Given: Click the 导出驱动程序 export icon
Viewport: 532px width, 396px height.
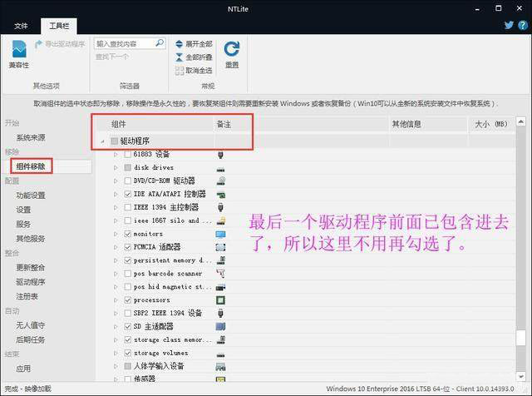Looking at the screenshot, I should (x=39, y=44).
